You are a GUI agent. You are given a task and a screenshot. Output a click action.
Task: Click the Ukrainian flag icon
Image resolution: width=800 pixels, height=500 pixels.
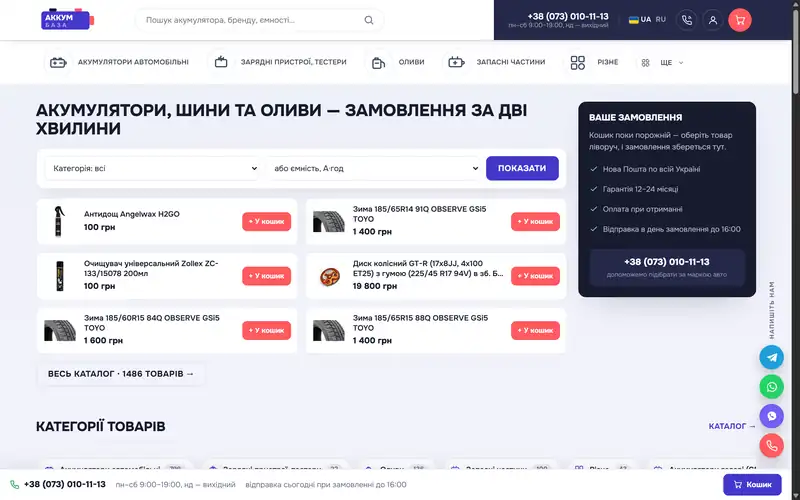(x=633, y=20)
